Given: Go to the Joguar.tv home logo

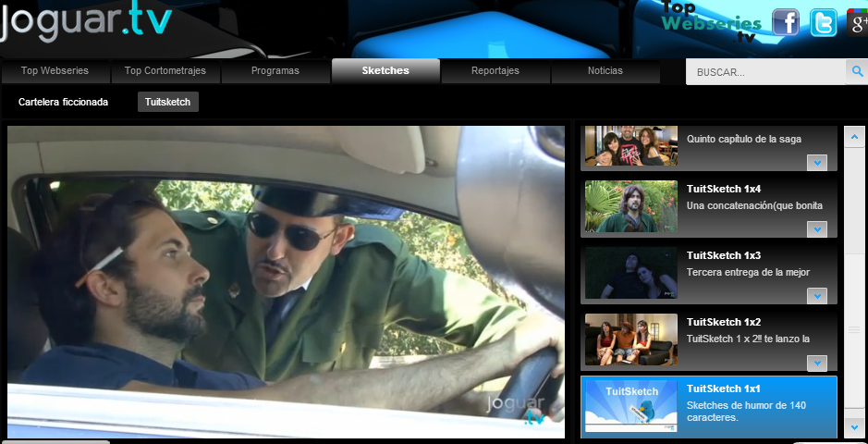Looking at the screenshot, I should coord(86,23).
